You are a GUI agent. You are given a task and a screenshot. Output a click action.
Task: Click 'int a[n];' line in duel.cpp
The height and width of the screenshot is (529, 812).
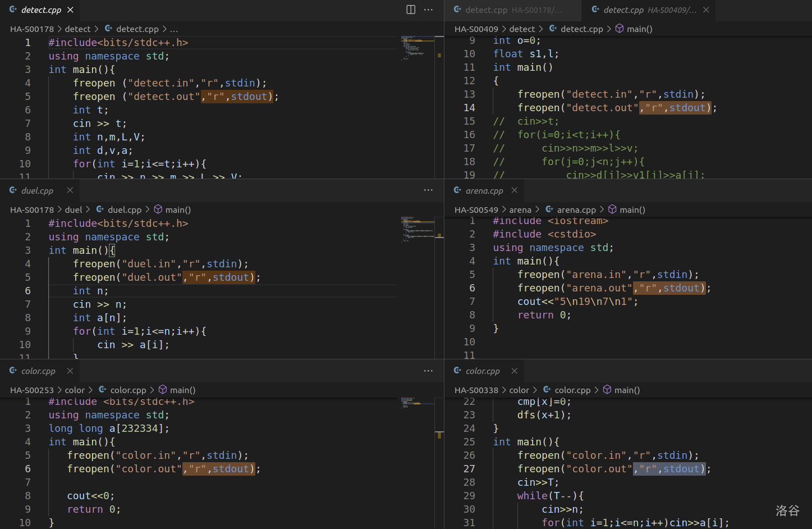(x=99, y=318)
